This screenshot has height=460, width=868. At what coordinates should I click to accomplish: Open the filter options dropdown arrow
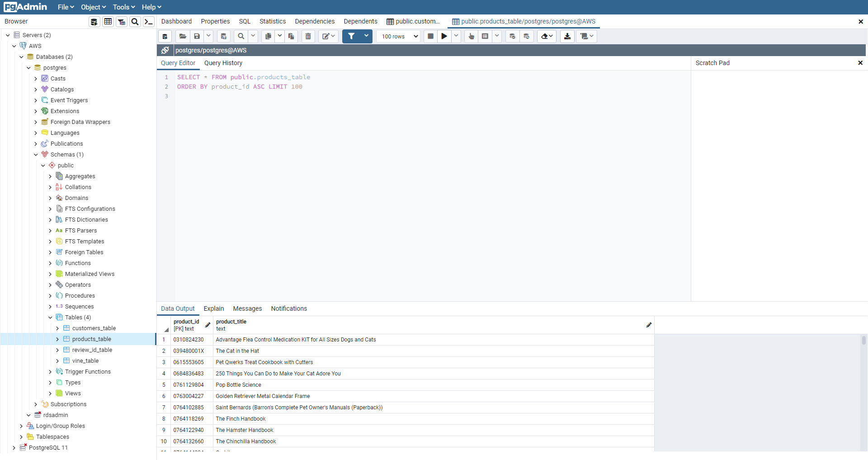point(366,36)
